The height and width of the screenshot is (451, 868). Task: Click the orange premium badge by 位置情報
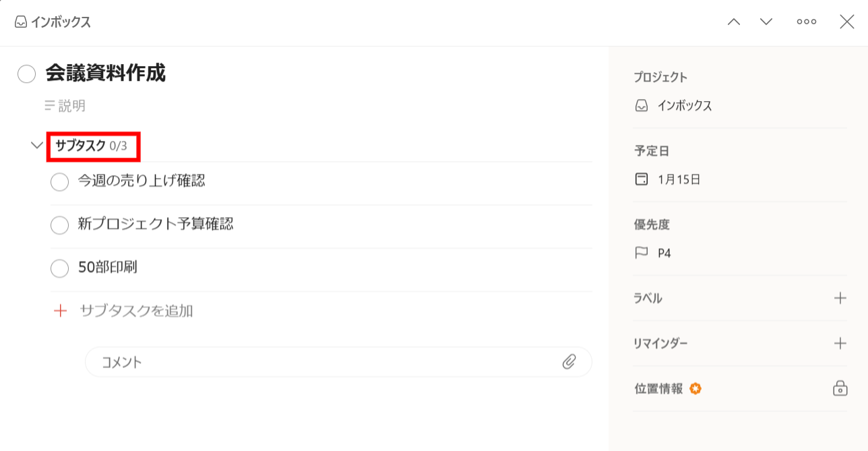[695, 388]
